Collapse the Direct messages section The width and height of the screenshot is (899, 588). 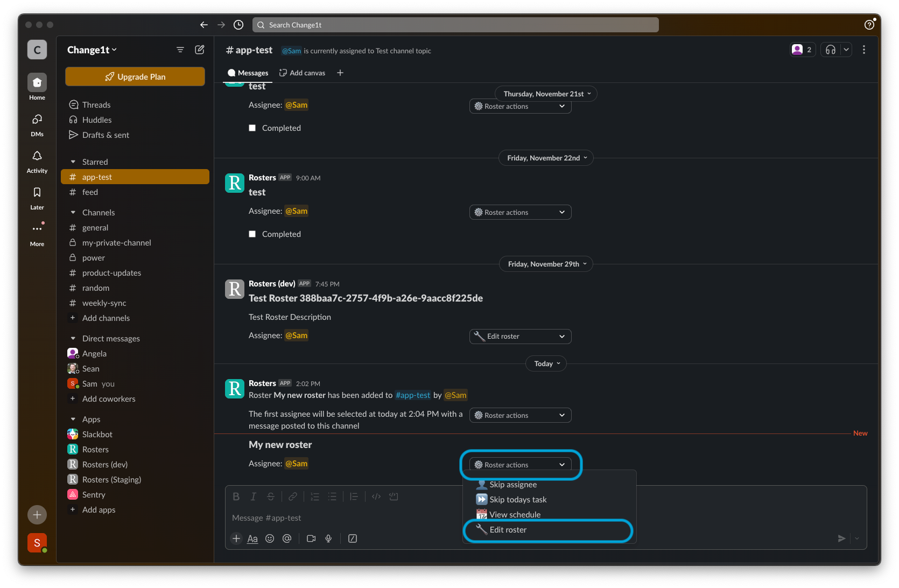pyautogui.click(x=73, y=339)
